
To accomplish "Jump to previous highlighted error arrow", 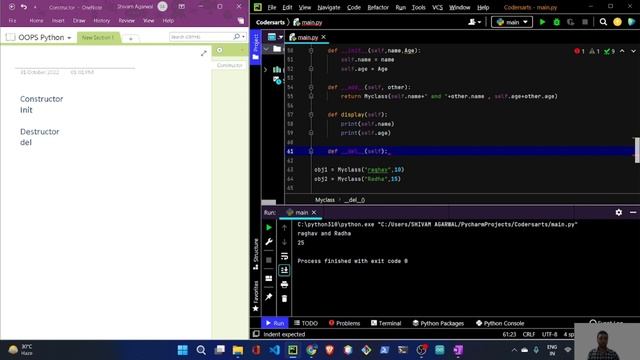I will pos(622,51).
